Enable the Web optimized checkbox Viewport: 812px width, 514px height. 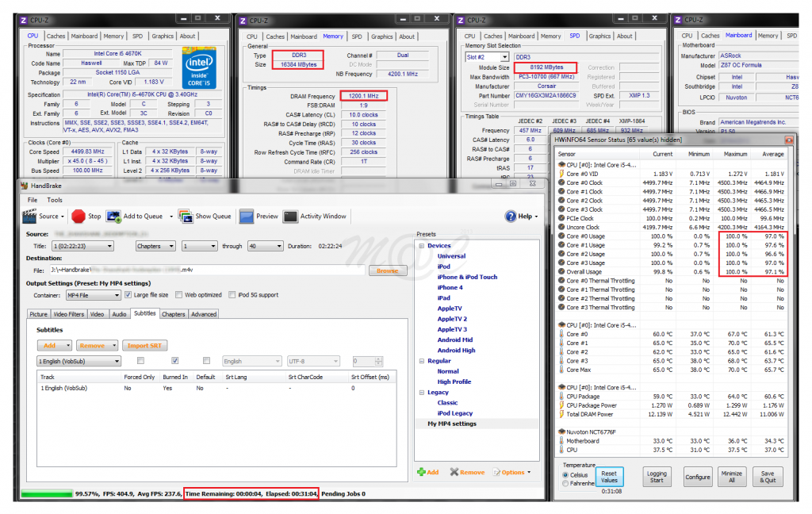tap(179, 295)
